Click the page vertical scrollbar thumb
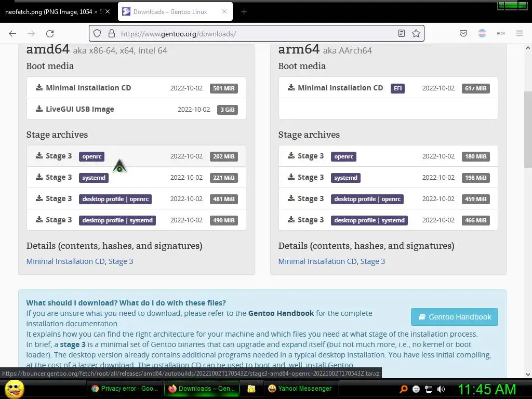Image resolution: width=532 pixels, height=399 pixels. (528, 129)
